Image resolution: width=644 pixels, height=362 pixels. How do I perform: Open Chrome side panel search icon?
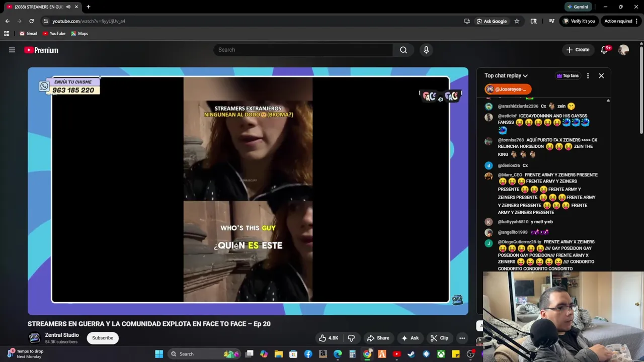tap(533, 21)
